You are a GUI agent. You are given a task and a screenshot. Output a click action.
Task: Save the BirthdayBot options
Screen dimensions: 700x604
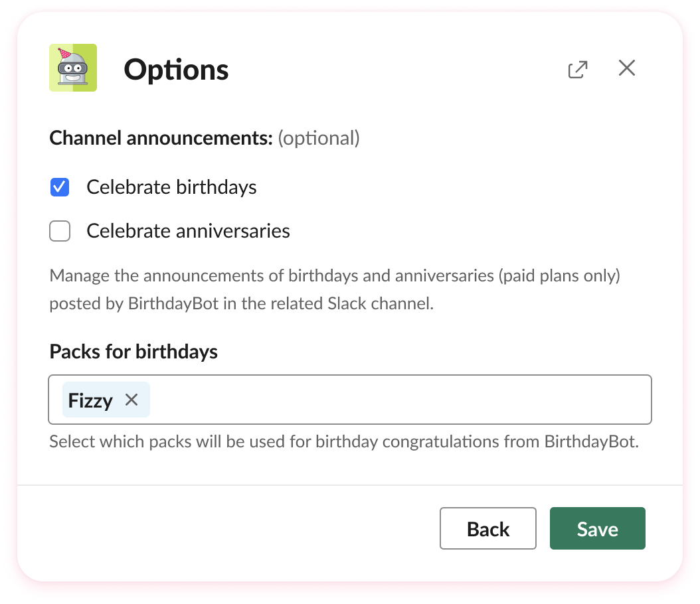click(x=596, y=528)
